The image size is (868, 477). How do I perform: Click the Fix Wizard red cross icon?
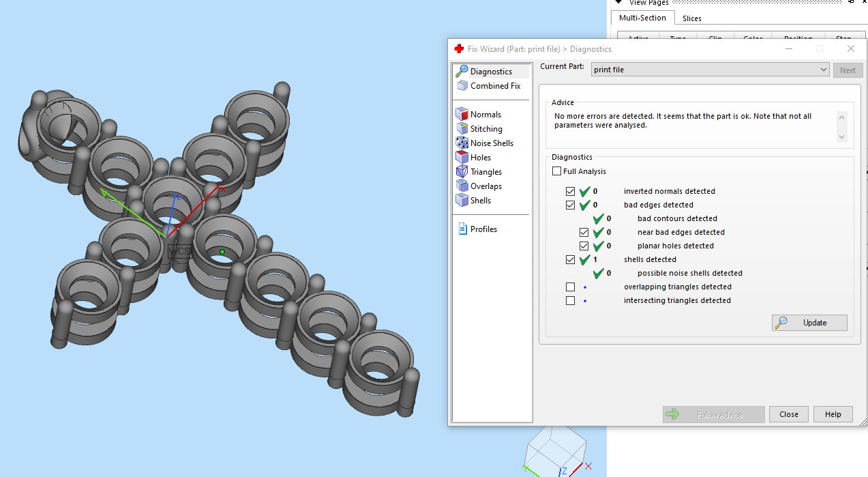point(459,48)
